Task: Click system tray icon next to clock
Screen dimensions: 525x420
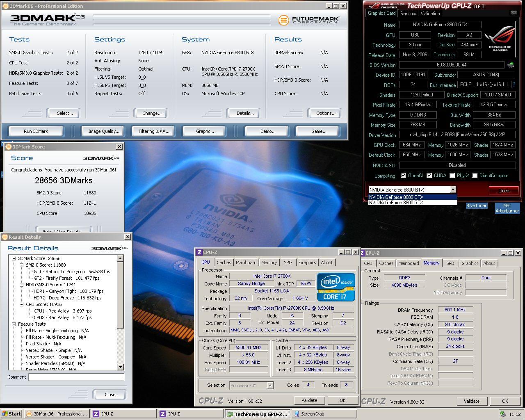Action: (503, 414)
